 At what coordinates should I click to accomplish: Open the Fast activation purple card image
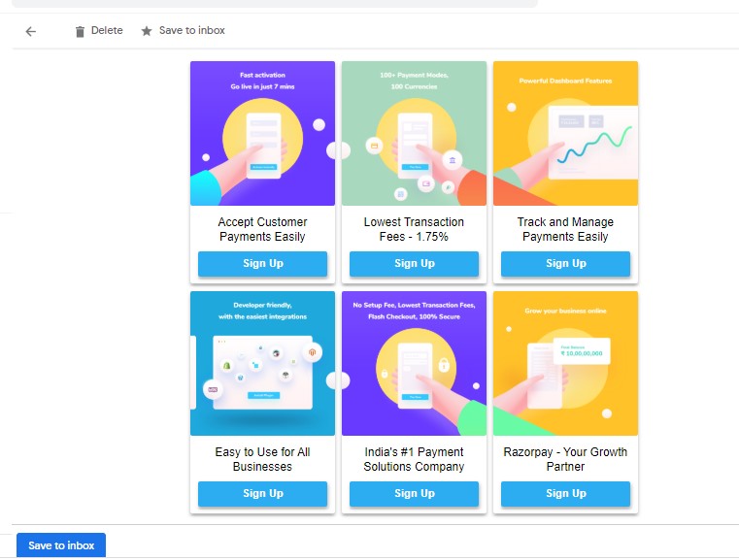point(262,133)
